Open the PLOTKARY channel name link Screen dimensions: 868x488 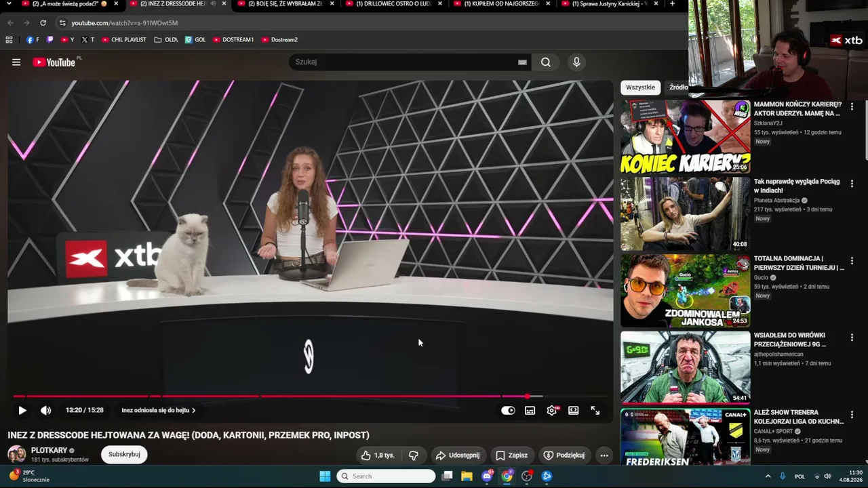click(49, 450)
